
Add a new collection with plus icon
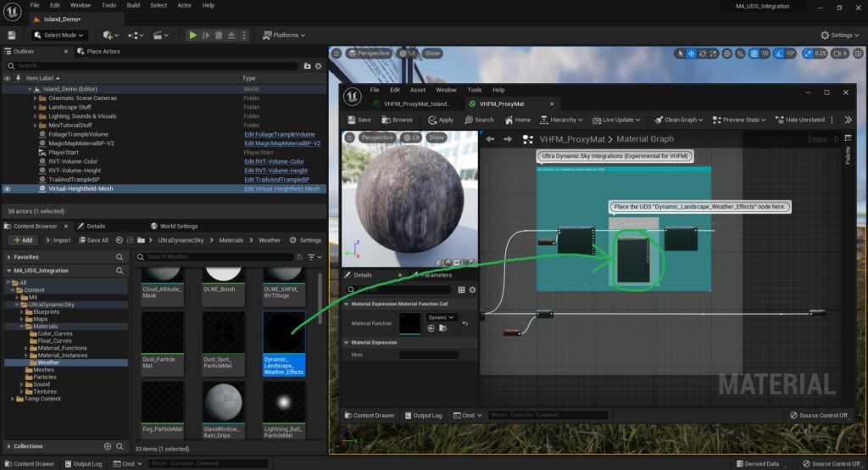108,446
